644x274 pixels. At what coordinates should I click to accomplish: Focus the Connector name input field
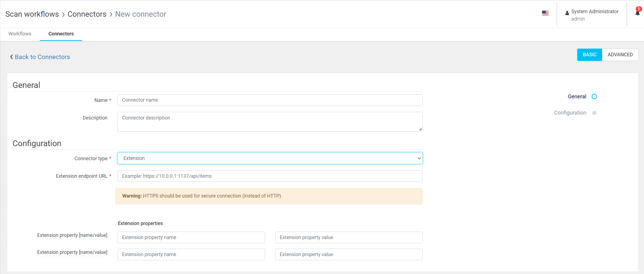coord(270,100)
